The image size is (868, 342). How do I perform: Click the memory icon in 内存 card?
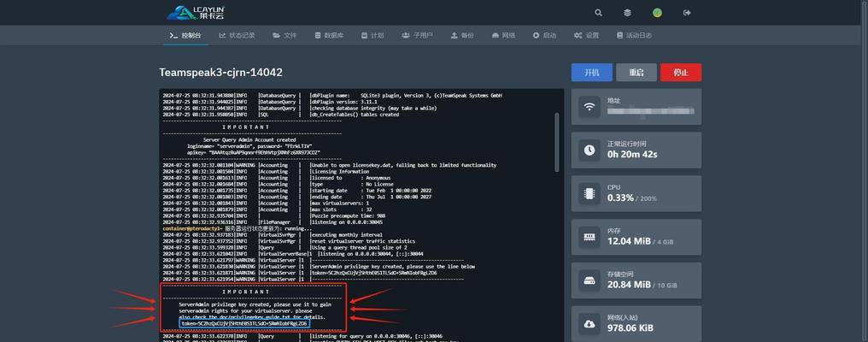(x=589, y=237)
